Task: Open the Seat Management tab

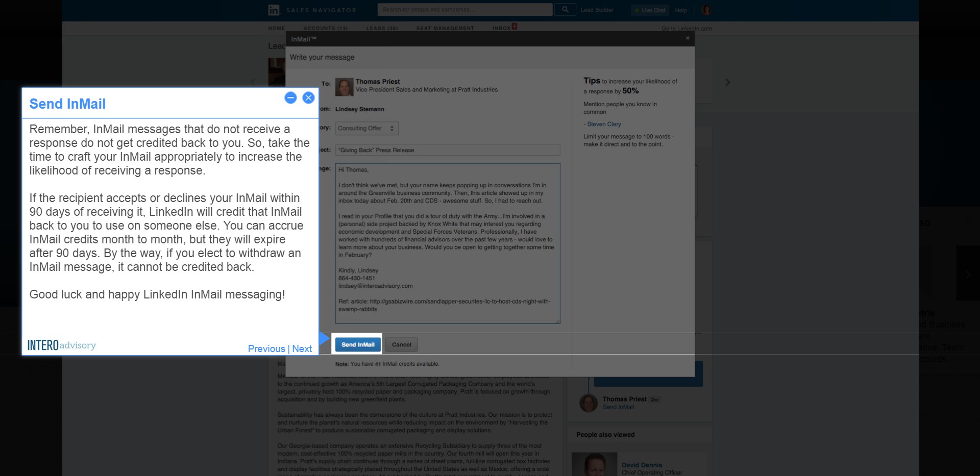Action: [445, 28]
